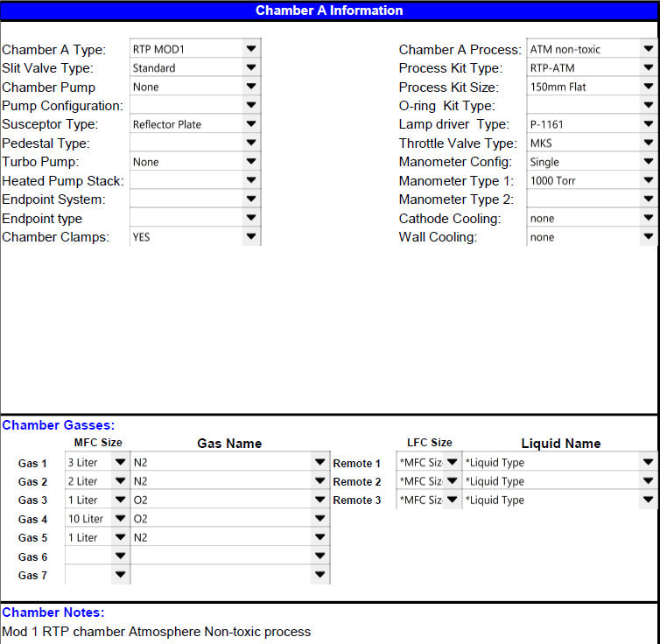Click the Chamber A Information header
The height and width of the screenshot is (644, 660).
point(329,10)
